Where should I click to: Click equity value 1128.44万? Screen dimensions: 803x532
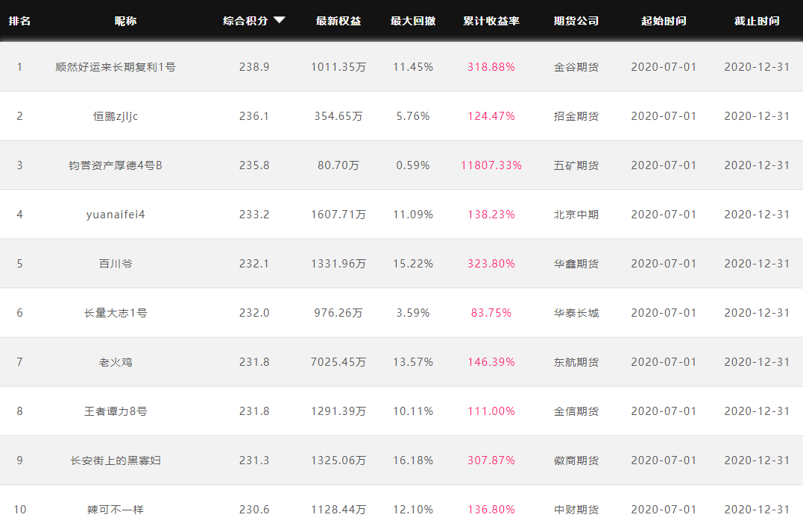point(338,509)
